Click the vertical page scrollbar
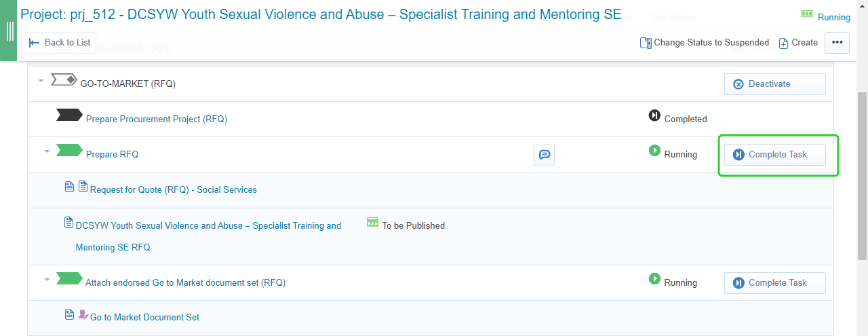This screenshot has width=868, height=336. pos(862,176)
